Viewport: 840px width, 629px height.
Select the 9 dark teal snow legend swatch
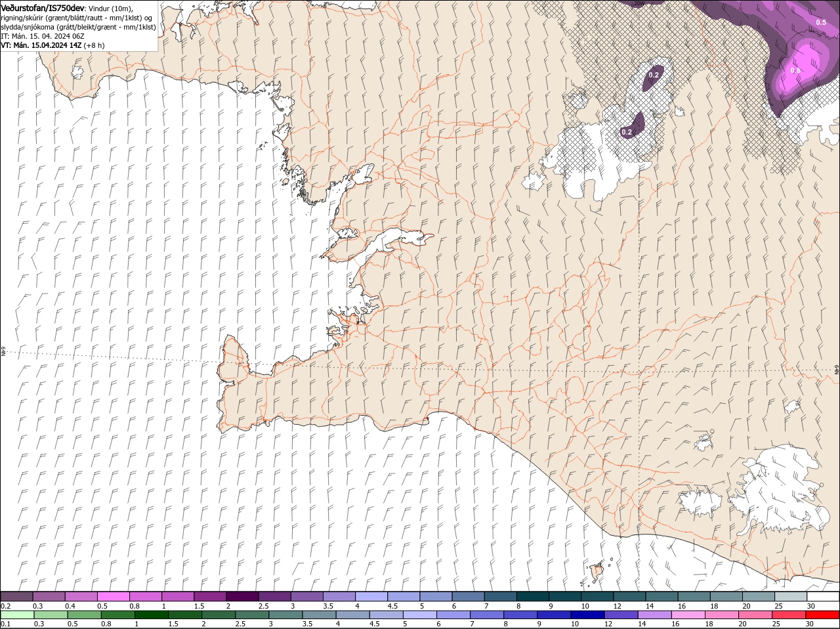565,596
